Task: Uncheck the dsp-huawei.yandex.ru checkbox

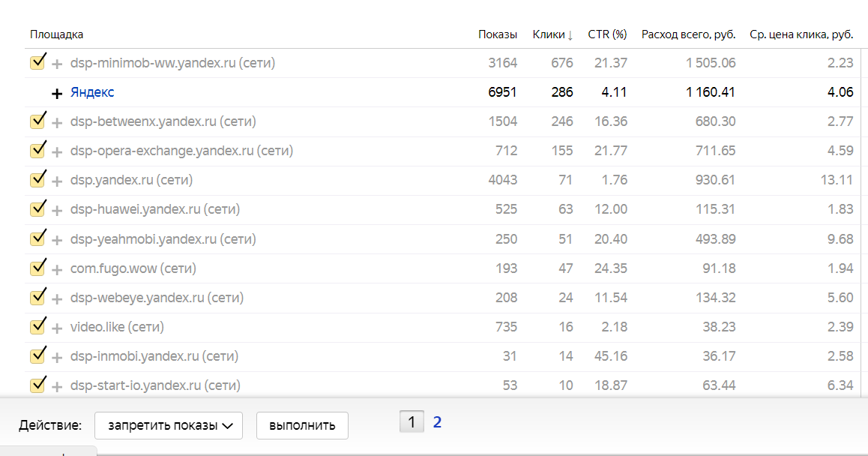Action: click(37, 208)
